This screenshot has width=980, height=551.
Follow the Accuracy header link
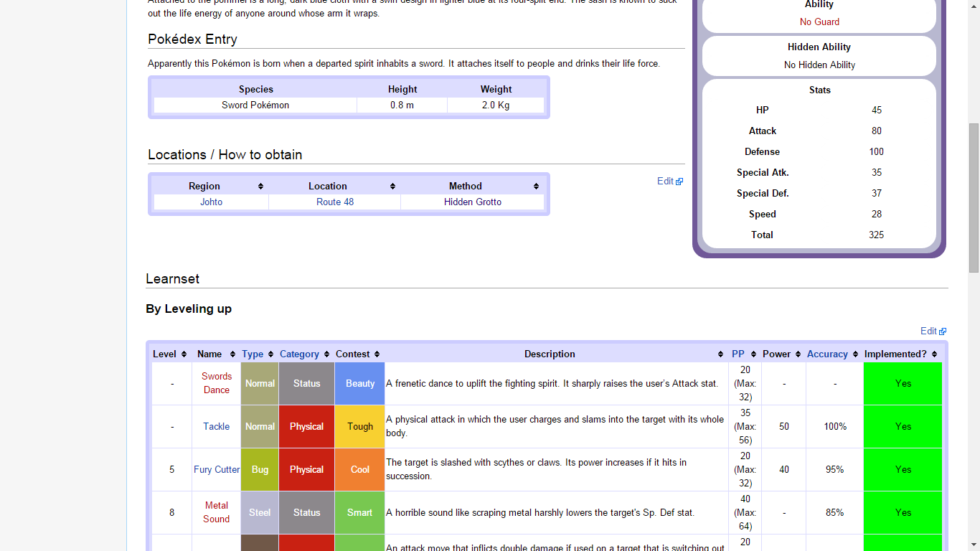(827, 354)
